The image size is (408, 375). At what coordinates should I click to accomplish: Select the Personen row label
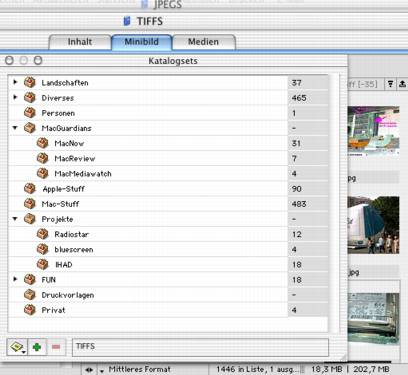[x=58, y=113]
